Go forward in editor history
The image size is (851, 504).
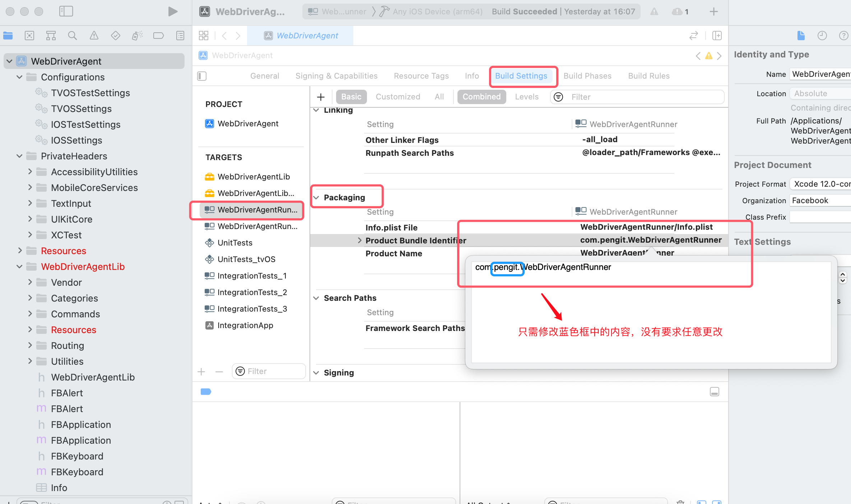(x=238, y=36)
